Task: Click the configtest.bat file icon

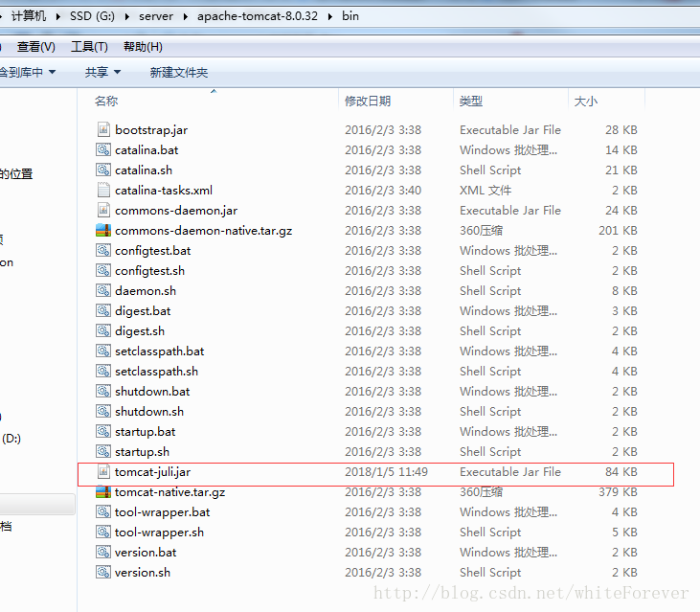Action: 103,250
